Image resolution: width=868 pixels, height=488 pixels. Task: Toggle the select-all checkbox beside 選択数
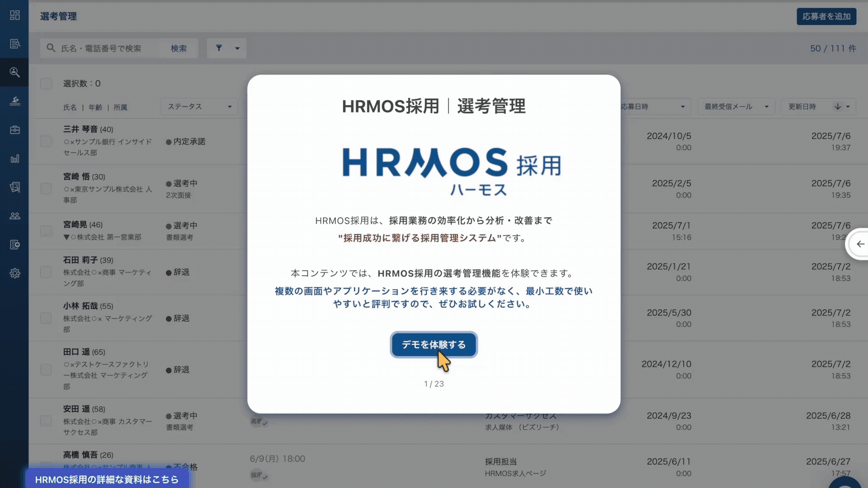point(46,84)
